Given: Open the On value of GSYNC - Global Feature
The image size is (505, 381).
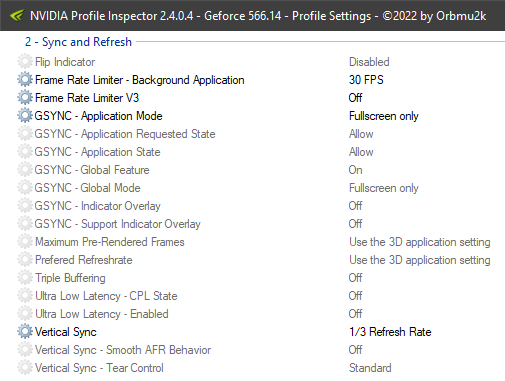Looking at the screenshot, I should click(355, 170).
